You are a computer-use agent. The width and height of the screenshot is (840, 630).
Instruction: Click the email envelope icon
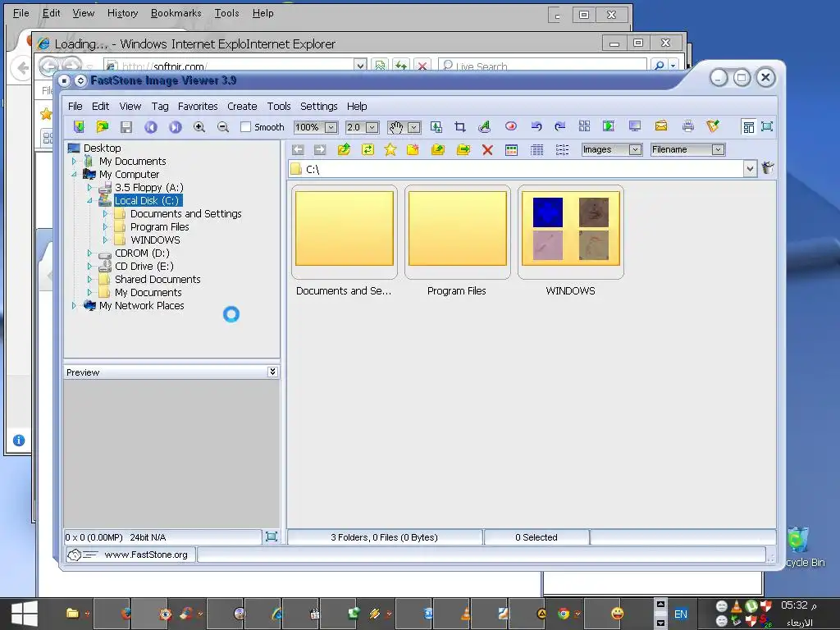point(662,126)
